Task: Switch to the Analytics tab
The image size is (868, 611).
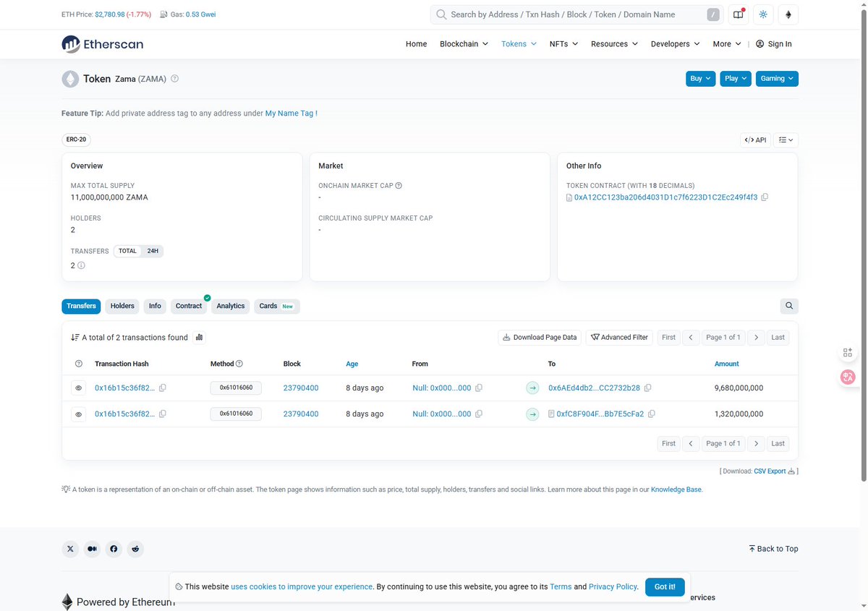Action: [231, 306]
